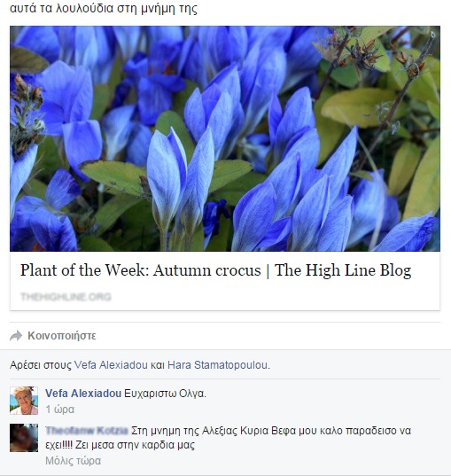Click The High Line Blog title portion
Image resolution: width=451 pixels, height=476 pixels.
point(343,270)
